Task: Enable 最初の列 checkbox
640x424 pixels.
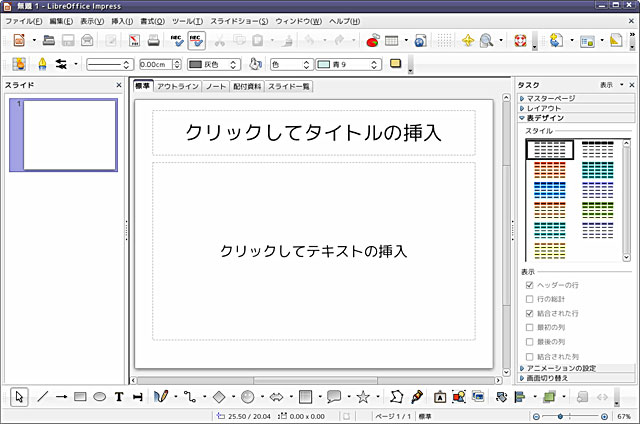Action: coord(529,327)
